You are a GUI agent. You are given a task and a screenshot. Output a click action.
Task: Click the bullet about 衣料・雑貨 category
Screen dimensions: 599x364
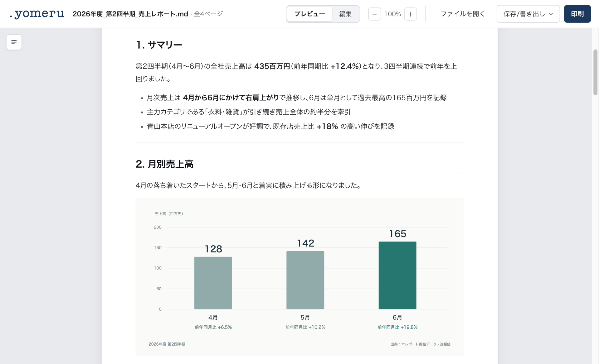pyautogui.click(x=249, y=112)
